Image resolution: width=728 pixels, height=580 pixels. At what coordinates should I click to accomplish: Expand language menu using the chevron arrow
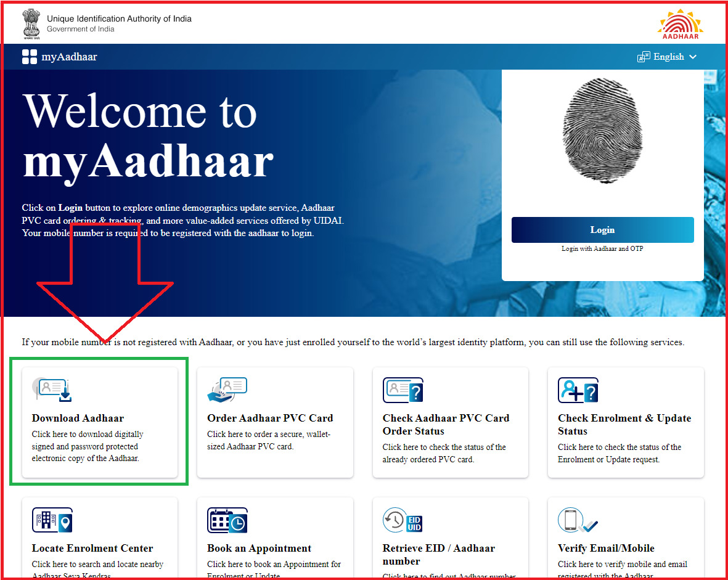693,57
